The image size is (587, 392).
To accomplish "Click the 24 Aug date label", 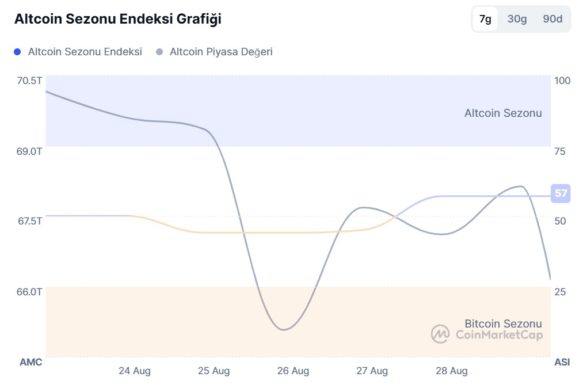I will 135,371.
